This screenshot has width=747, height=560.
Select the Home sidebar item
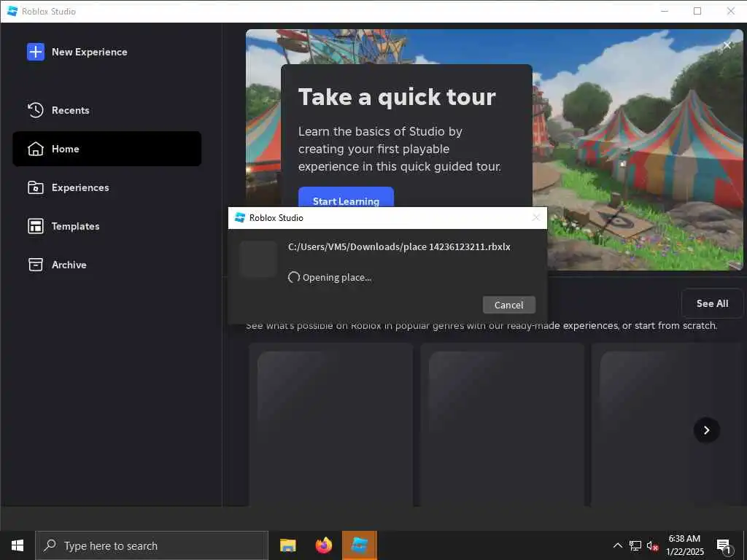click(107, 149)
